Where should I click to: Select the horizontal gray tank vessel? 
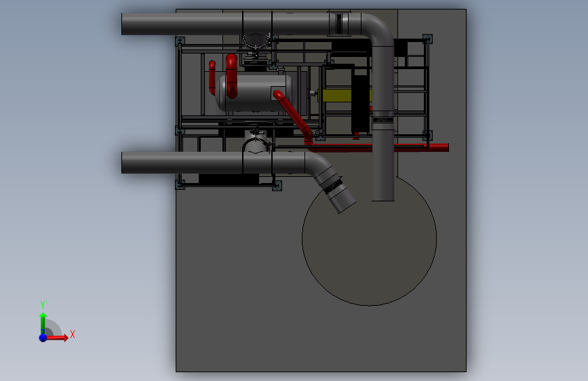point(255,93)
